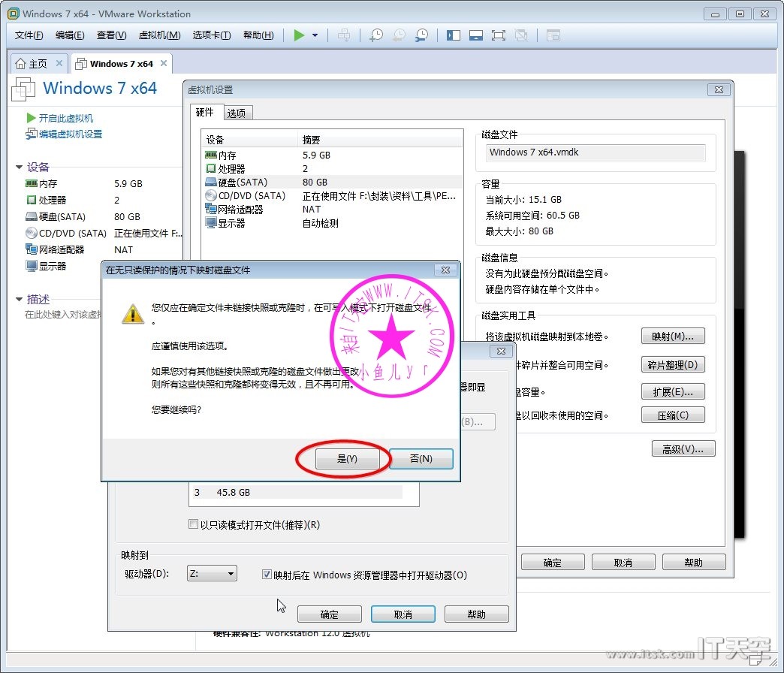
Task: Enter full screen mode via toolbar icon
Action: click(x=498, y=35)
